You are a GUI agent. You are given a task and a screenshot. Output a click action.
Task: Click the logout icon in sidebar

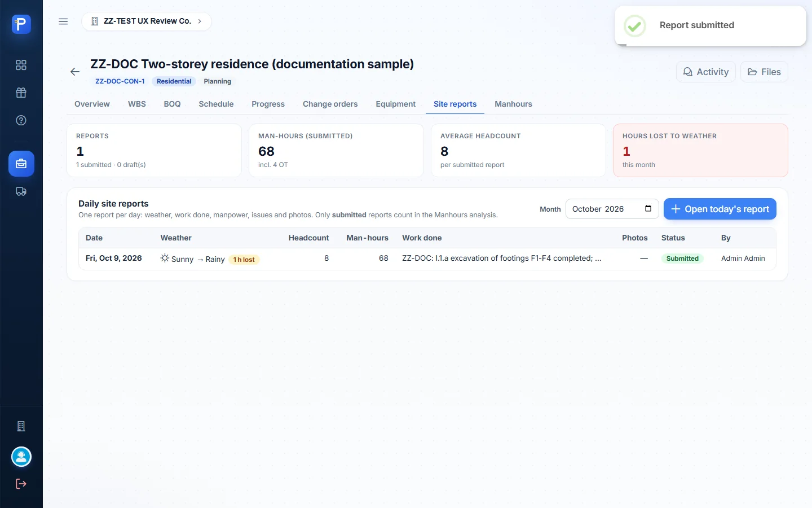pyautogui.click(x=21, y=484)
